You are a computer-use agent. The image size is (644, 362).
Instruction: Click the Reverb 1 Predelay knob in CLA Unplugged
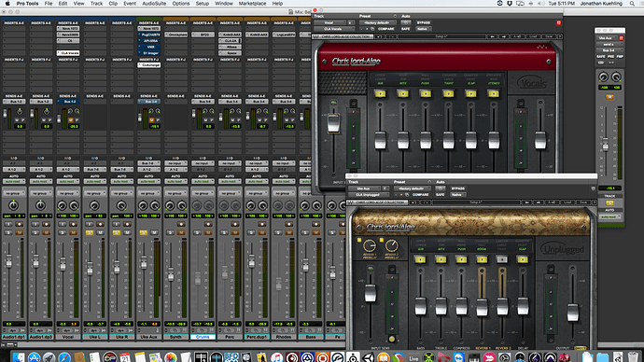pos(370,246)
